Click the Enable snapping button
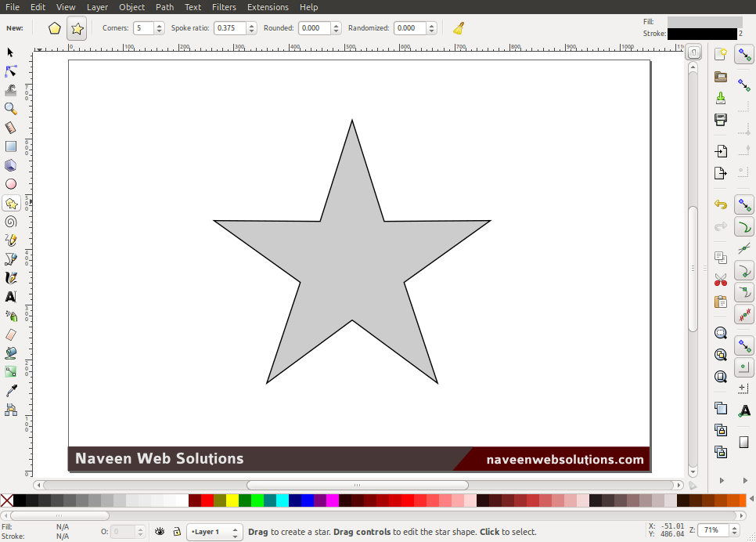 pyautogui.click(x=743, y=54)
